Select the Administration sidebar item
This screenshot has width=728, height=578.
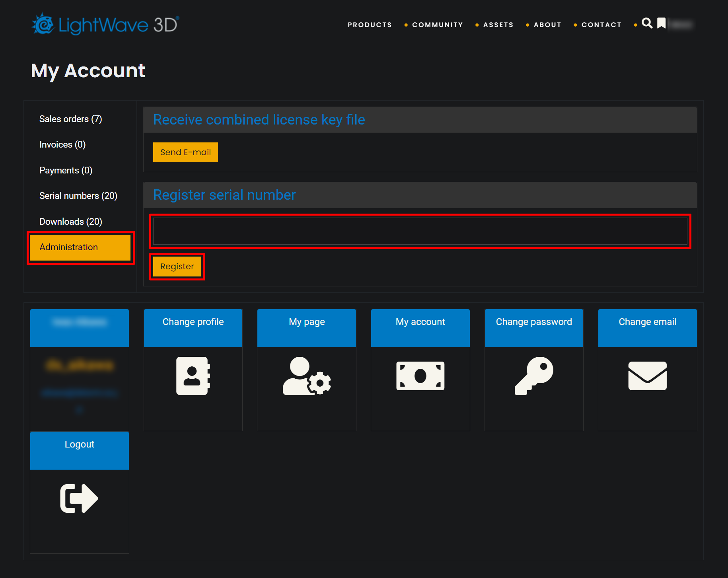80,247
